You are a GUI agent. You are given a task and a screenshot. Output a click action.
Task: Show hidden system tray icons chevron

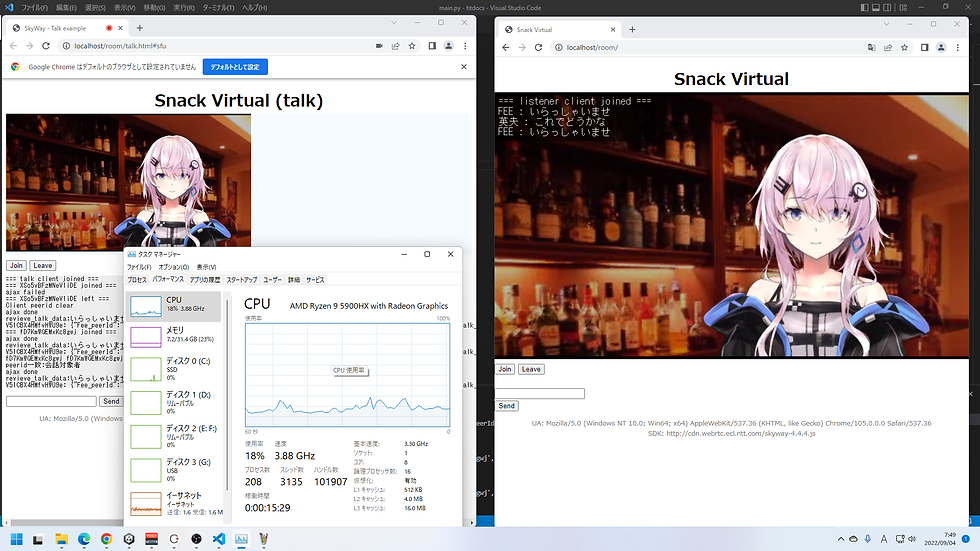click(841, 539)
